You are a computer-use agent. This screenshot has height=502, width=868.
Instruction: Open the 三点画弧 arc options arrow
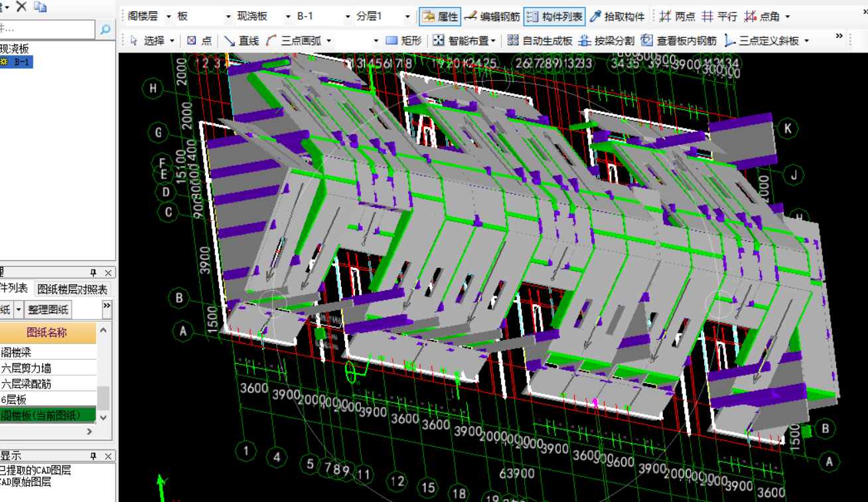(329, 41)
